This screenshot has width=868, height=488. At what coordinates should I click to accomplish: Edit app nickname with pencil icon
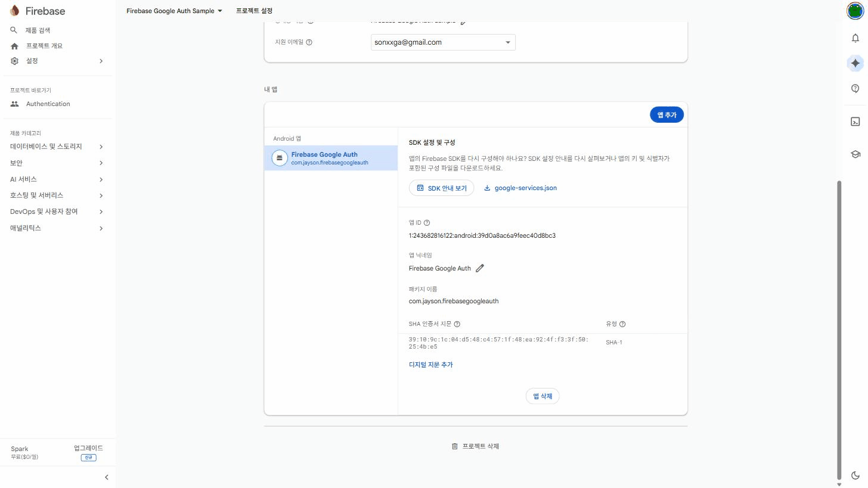click(480, 268)
